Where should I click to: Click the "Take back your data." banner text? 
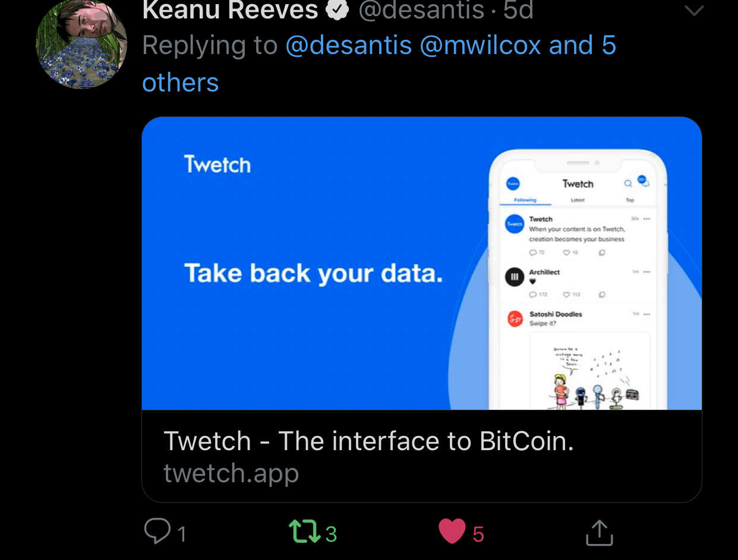pos(314,273)
